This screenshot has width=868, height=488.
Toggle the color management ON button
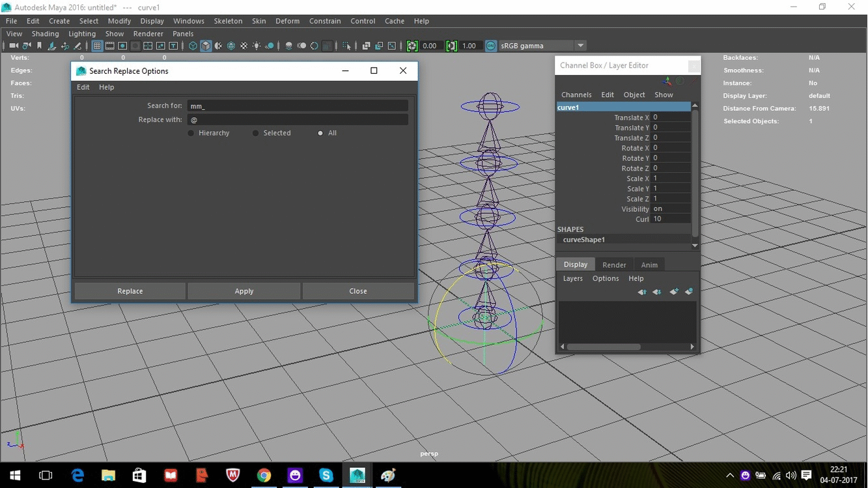click(x=491, y=46)
